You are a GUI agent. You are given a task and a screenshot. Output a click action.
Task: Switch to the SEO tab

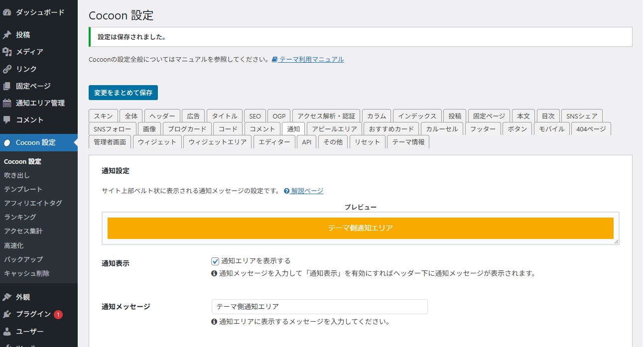[255, 116]
